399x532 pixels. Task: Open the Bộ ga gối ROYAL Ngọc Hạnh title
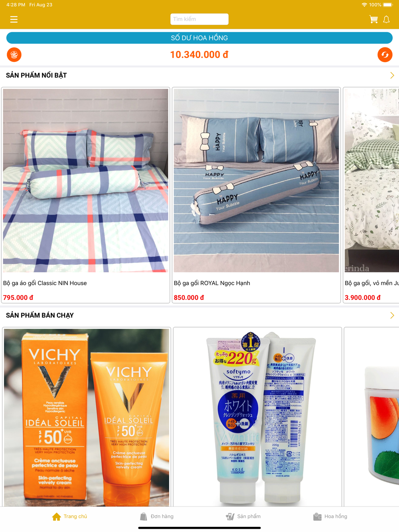[212, 283]
